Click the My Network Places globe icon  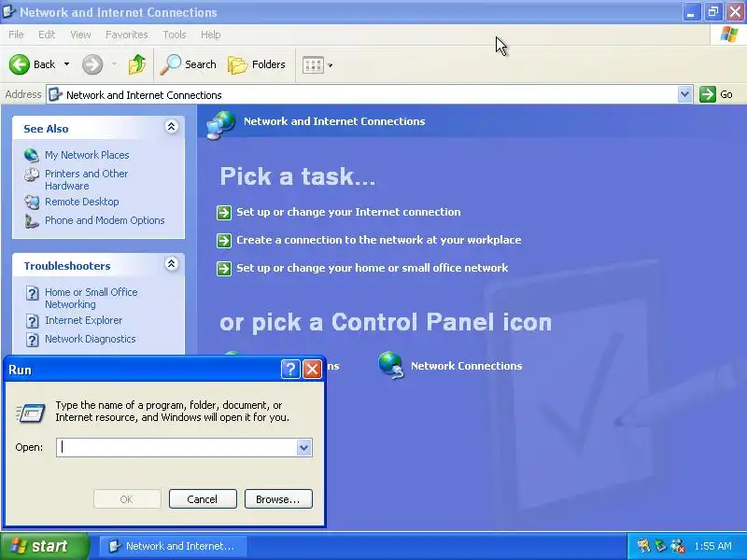pos(32,155)
